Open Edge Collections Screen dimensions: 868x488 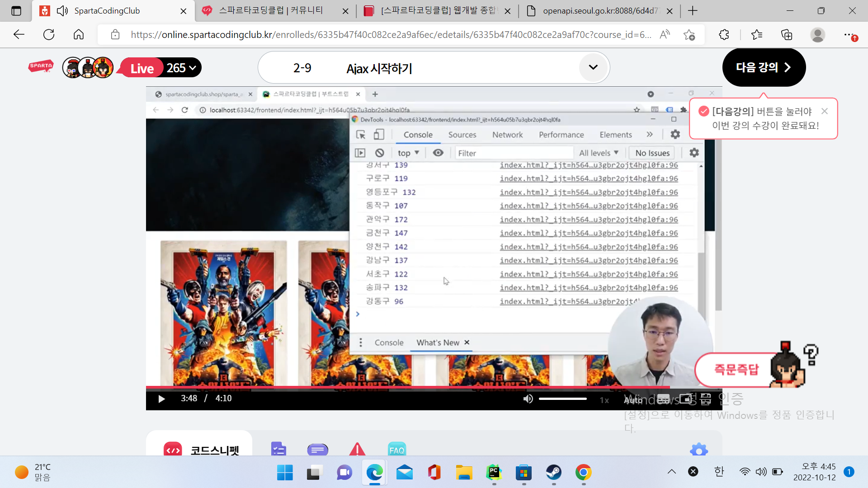(x=787, y=34)
